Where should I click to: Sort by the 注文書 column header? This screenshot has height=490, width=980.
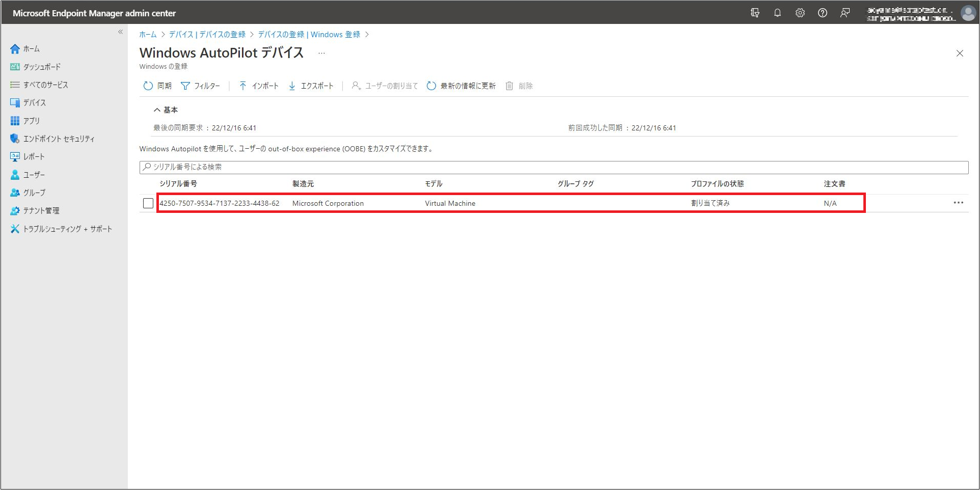(x=834, y=183)
